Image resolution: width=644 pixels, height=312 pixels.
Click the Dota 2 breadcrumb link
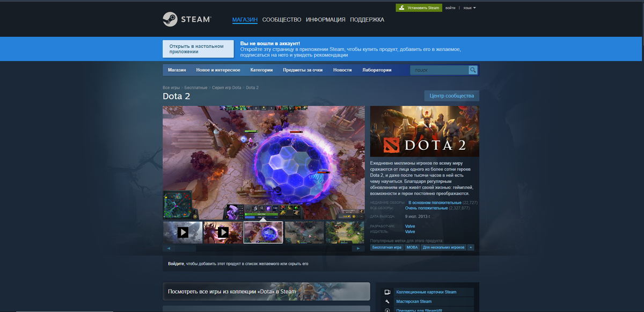tap(252, 88)
